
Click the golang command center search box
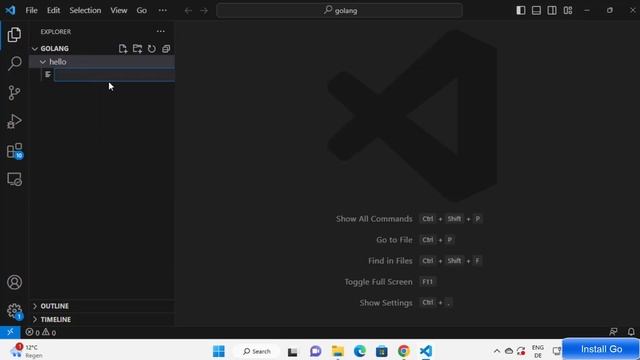[340, 11]
